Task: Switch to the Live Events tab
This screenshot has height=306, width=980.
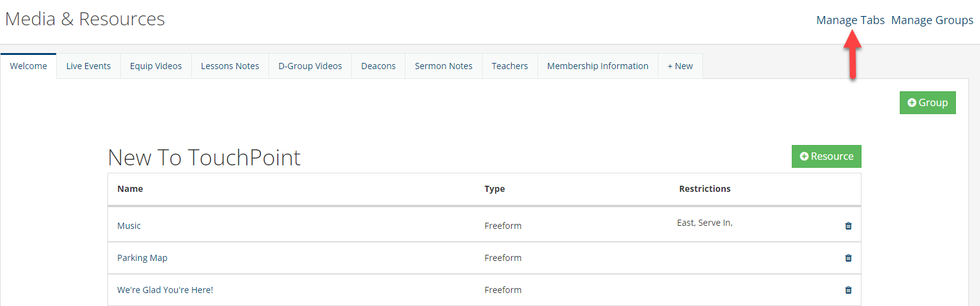Action: 88,66
